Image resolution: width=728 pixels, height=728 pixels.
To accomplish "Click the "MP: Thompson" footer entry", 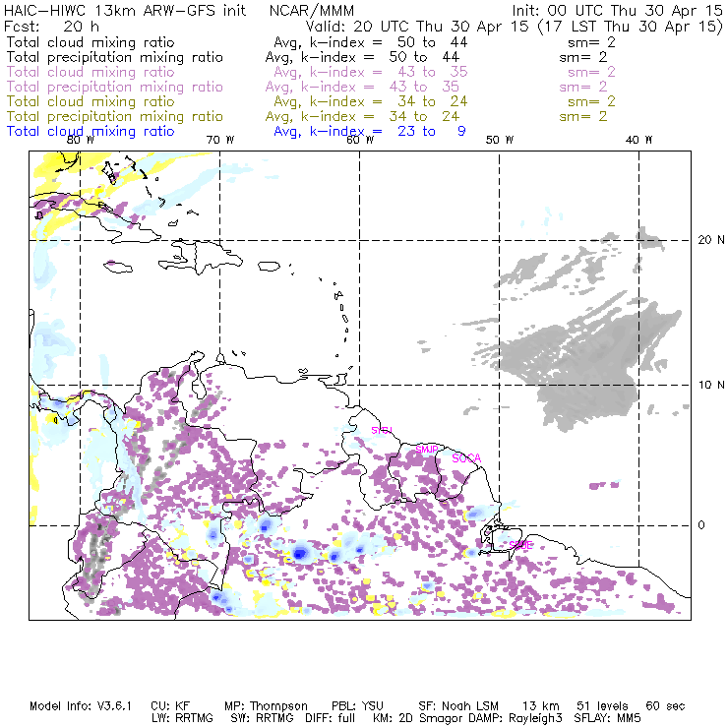I will [266, 706].
